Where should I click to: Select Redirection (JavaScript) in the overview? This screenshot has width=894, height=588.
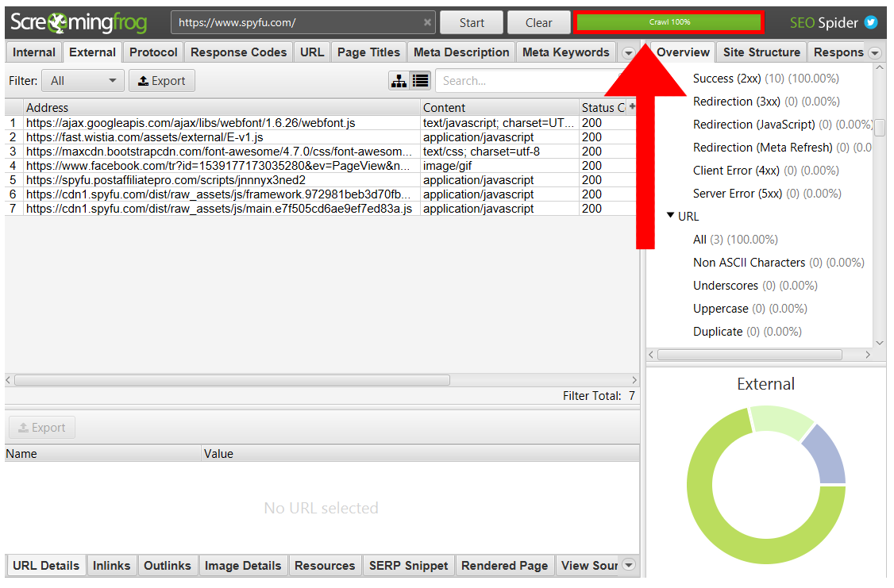click(x=782, y=125)
